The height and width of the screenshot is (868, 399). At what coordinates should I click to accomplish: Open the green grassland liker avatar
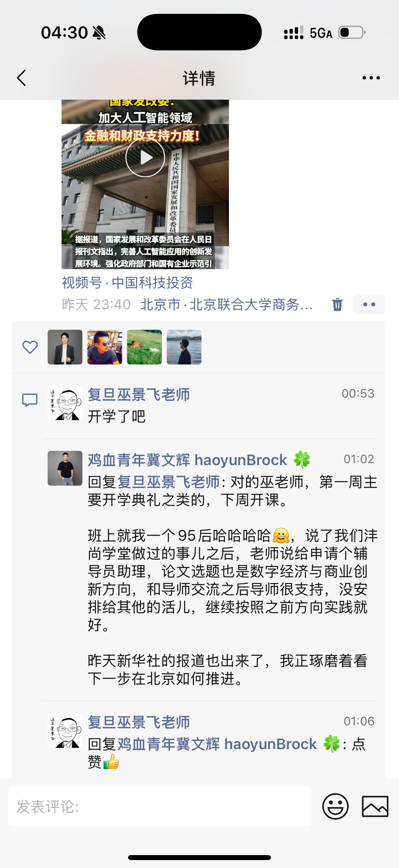pyautogui.click(x=145, y=347)
